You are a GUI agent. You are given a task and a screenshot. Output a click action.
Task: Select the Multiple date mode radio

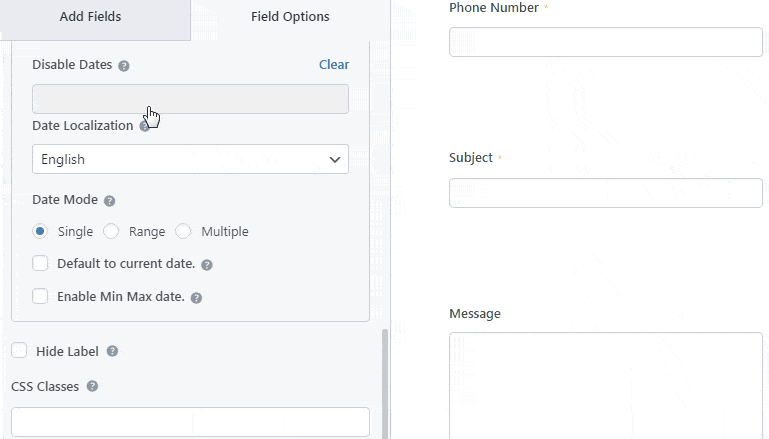tap(183, 231)
